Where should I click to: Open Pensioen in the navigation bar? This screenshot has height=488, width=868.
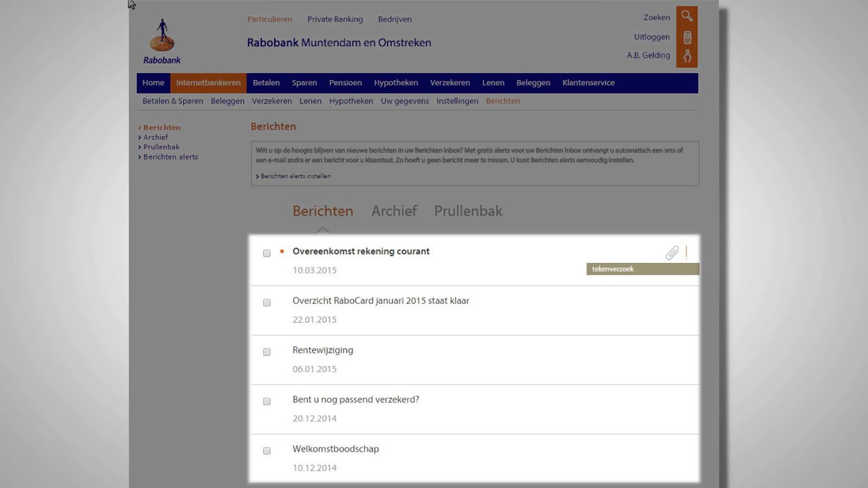click(345, 83)
